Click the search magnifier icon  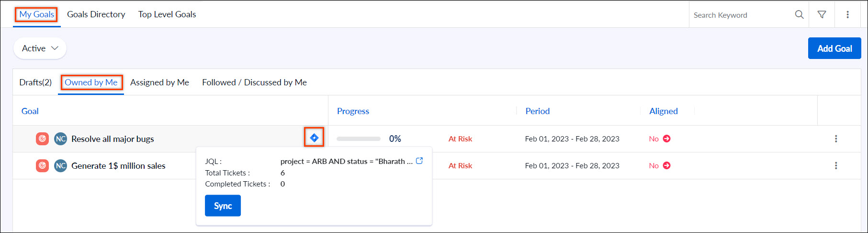point(799,14)
